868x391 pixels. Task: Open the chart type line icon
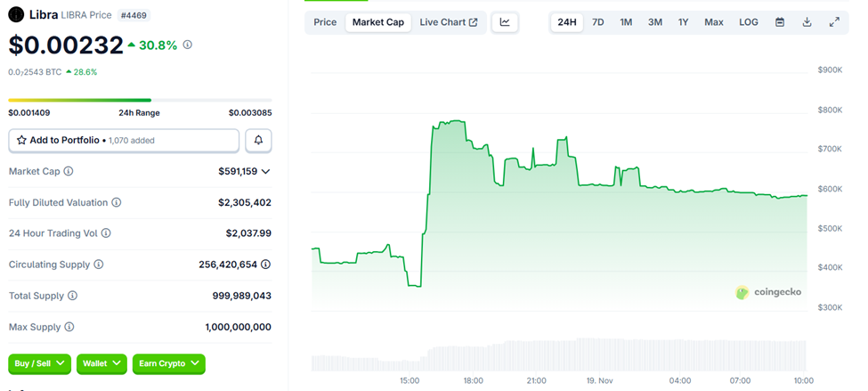[505, 22]
